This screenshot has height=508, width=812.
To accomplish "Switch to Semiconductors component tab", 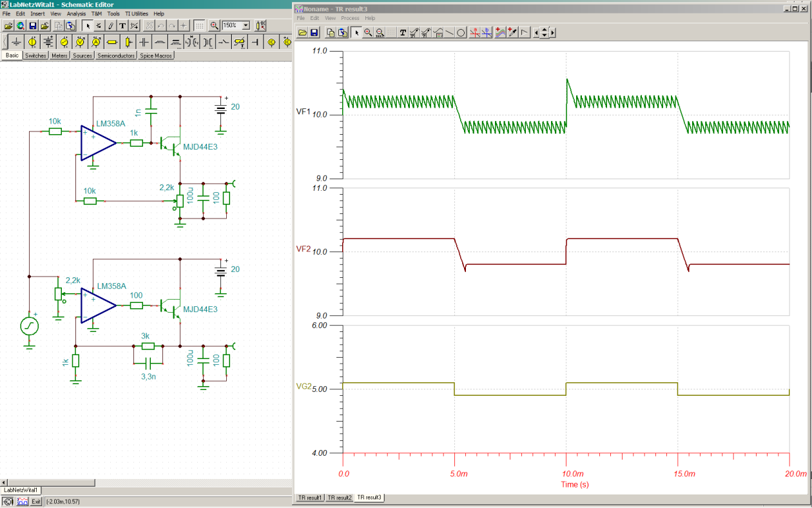I will [x=116, y=55].
